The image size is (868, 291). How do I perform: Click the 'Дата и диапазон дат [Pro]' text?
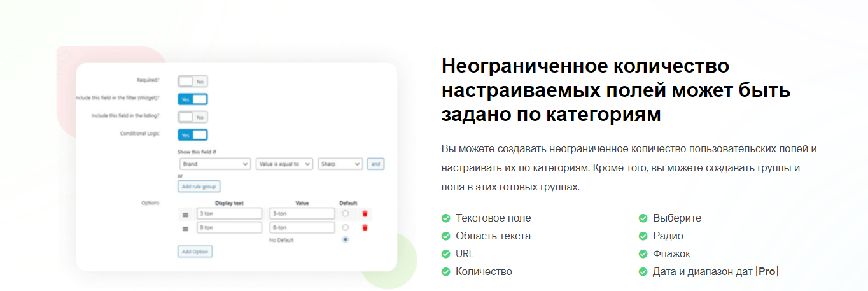tap(716, 272)
